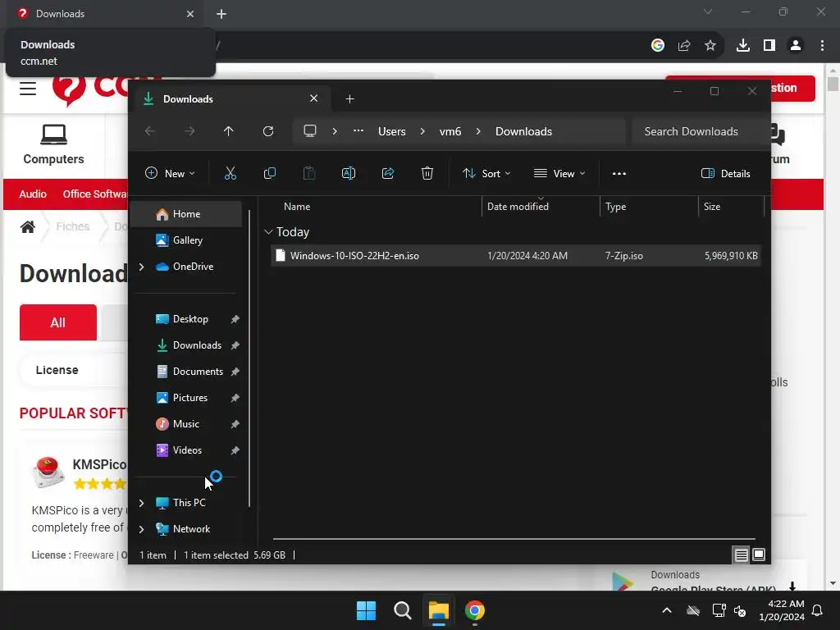This screenshot has width=840, height=630.
Task: Click the Cut scissors icon in File Explorer
Action: [x=230, y=174]
